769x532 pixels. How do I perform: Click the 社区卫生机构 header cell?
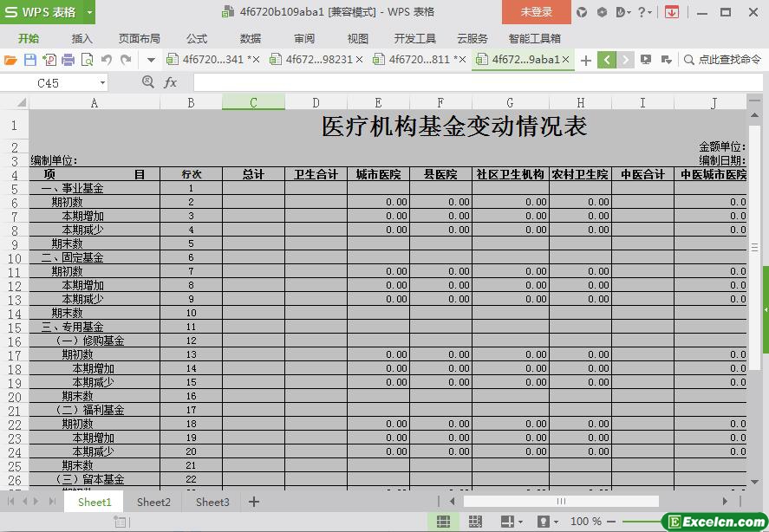click(x=511, y=174)
